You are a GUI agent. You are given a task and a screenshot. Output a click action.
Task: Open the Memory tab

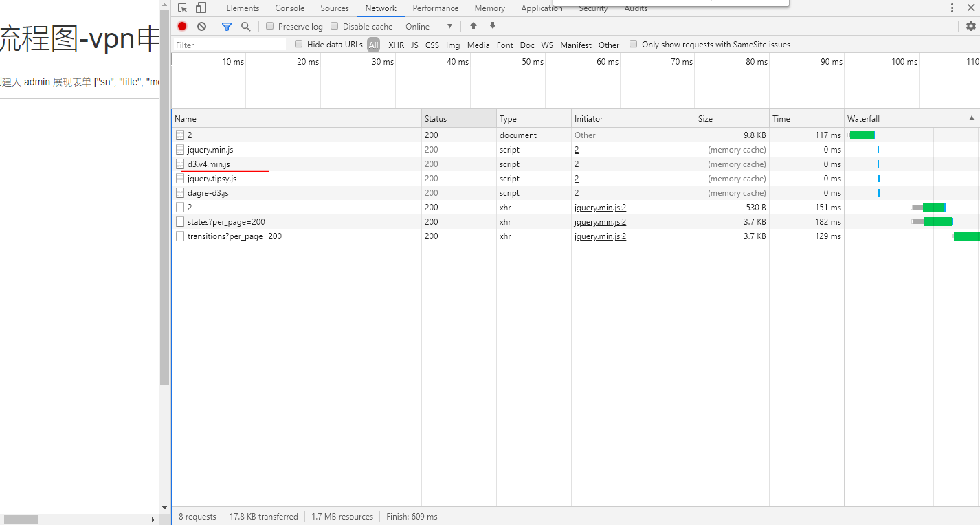489,8
